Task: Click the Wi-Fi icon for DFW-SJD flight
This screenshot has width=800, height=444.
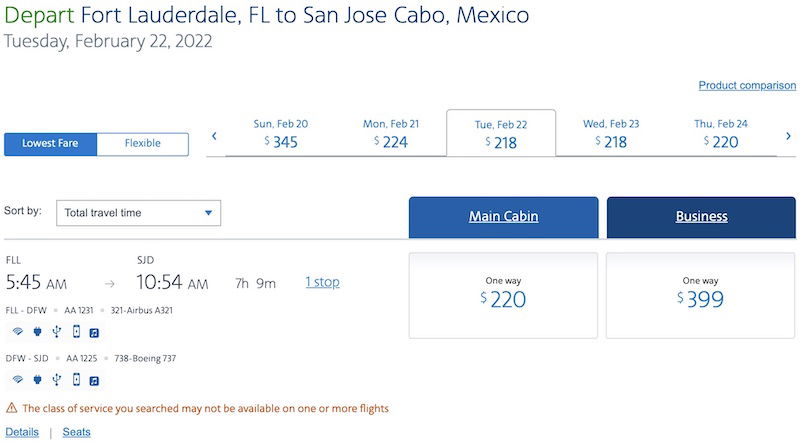Action: 18,379
